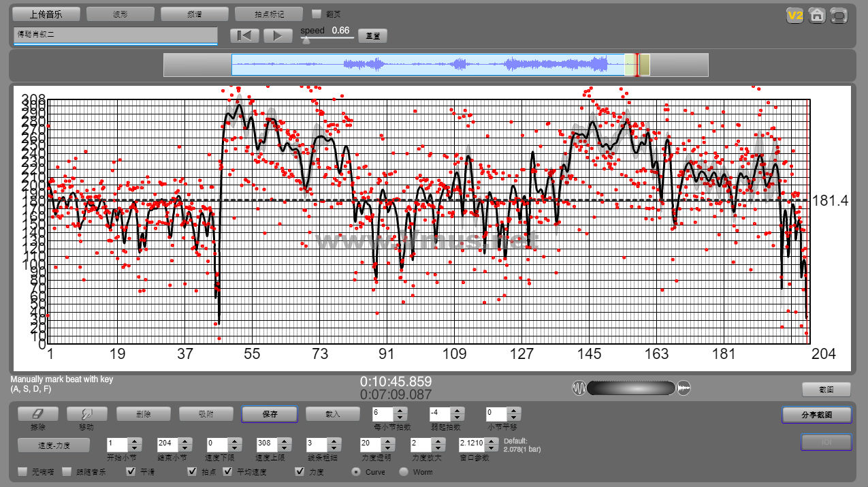Rewind to the start of track
868x487 pixels.
click(x=244, y=35)
